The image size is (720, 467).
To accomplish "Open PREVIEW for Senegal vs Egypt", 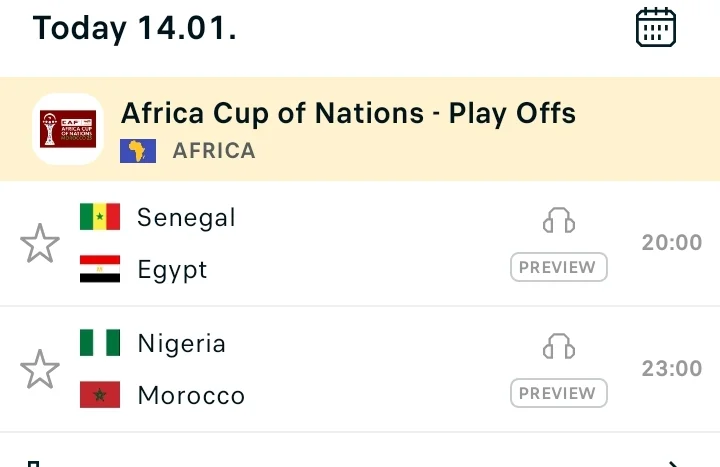I will click(x=559, y=268).
